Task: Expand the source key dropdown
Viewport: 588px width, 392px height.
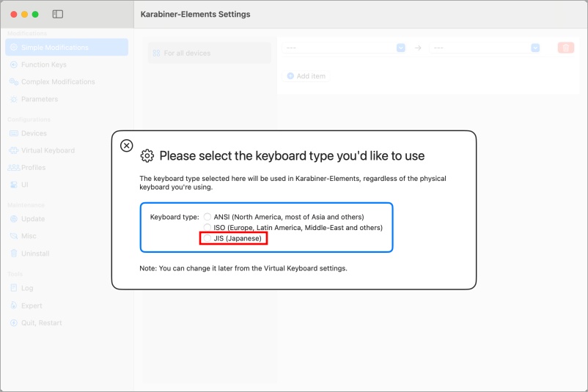Action: 400,48
